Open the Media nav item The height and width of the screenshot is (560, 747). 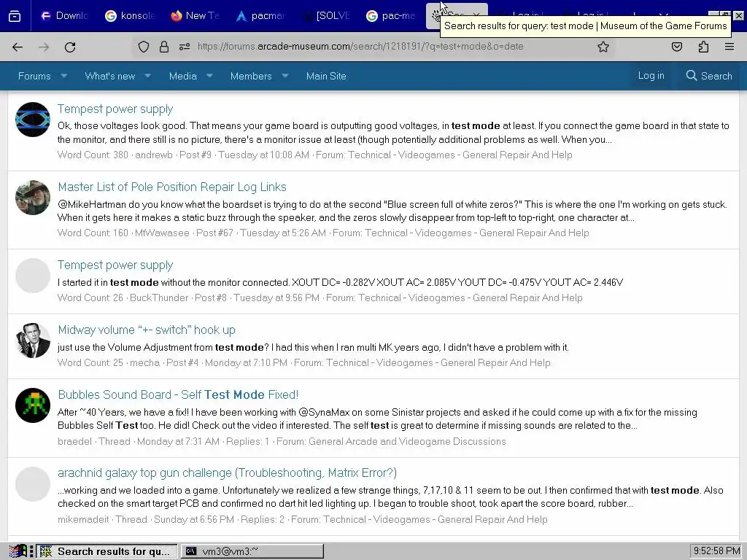183,76
